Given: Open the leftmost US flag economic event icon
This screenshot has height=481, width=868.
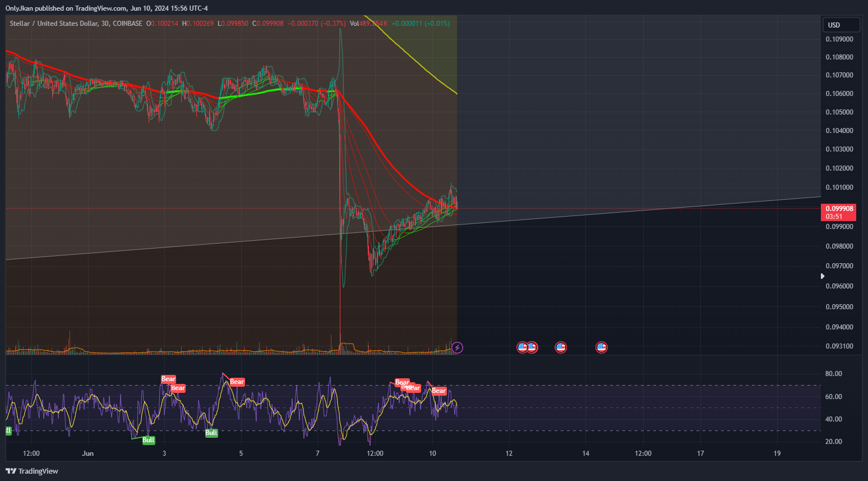Looking at the screenshot, I should (523, 347).
